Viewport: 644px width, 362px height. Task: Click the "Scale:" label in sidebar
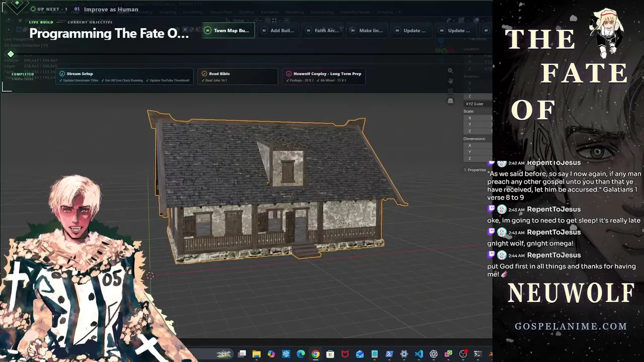coord(468,111)
